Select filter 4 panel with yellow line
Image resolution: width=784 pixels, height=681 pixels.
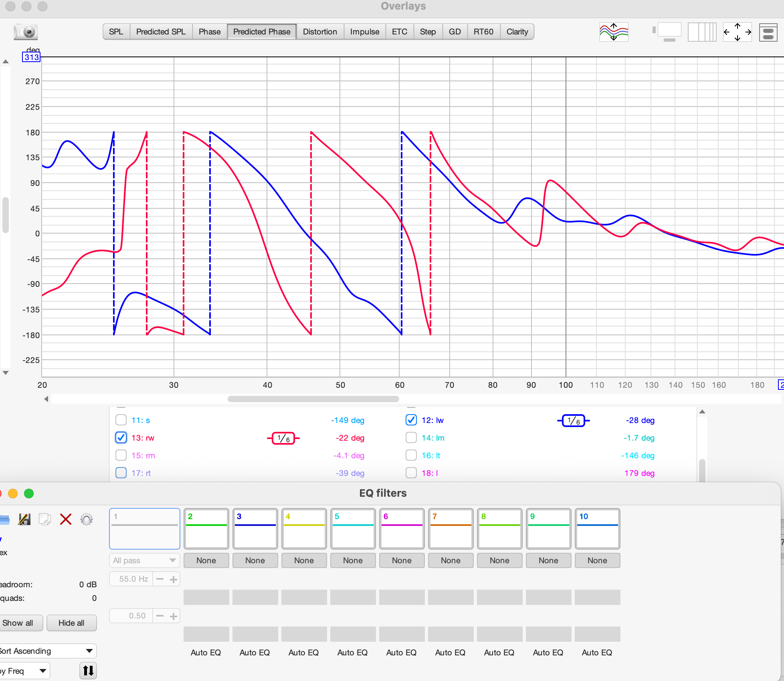click(304, 529)
